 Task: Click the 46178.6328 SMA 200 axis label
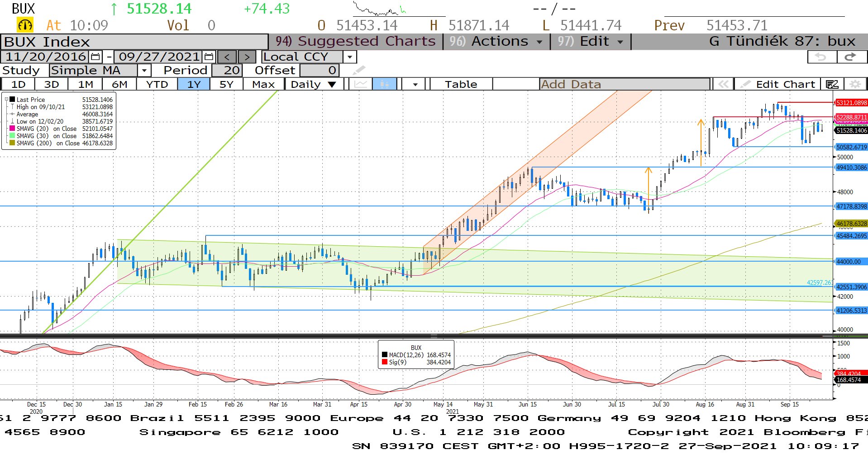pyautogui.click(x=851, y=224)
